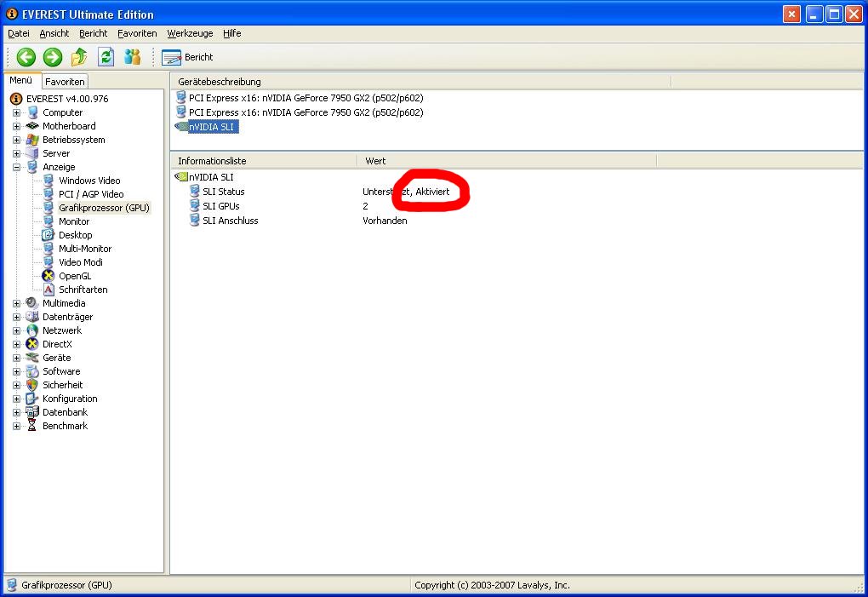Click the Software disc icon
The image size is (868, 597).
click(32, 371)
